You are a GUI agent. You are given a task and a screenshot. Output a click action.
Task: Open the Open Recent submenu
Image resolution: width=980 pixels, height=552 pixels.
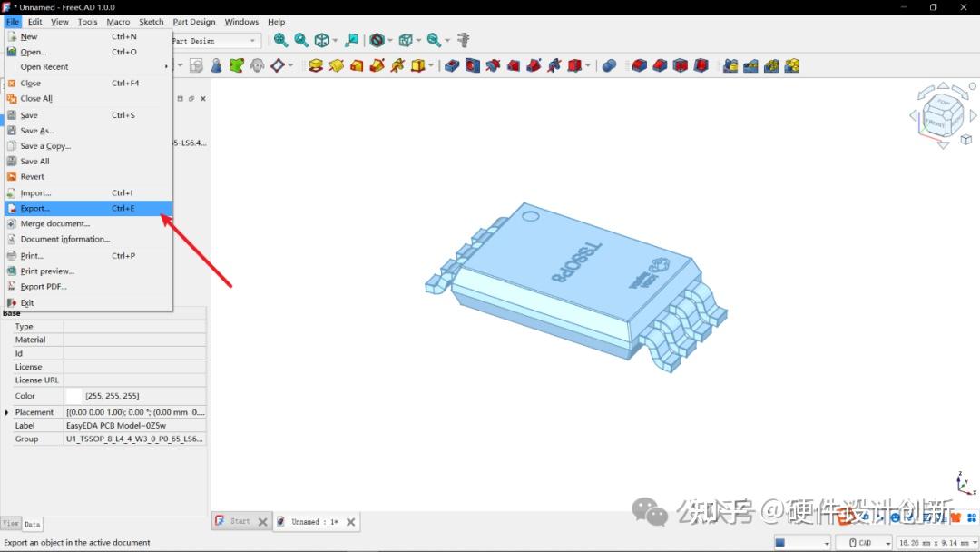[88, 67]
